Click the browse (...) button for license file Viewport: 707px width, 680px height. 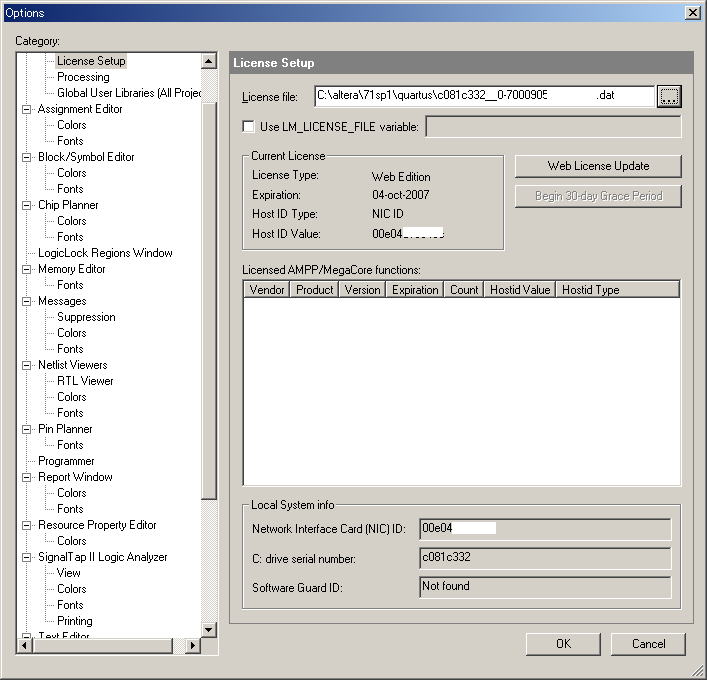point(669,96)
